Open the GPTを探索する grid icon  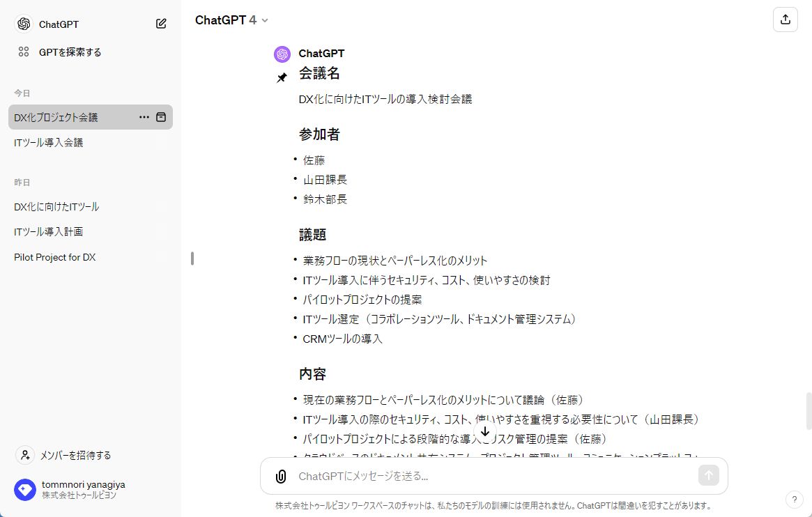click(24, 52)
